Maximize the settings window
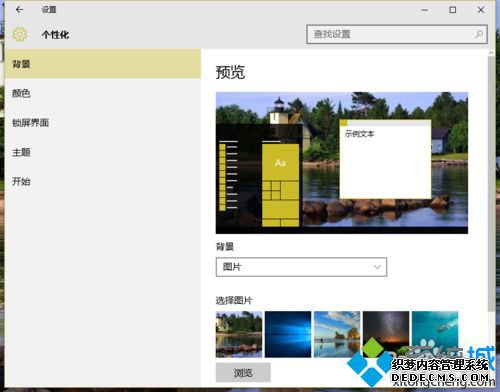Image resolution: width=500 pixels, height=392 pixels. [x=453, y=10]
